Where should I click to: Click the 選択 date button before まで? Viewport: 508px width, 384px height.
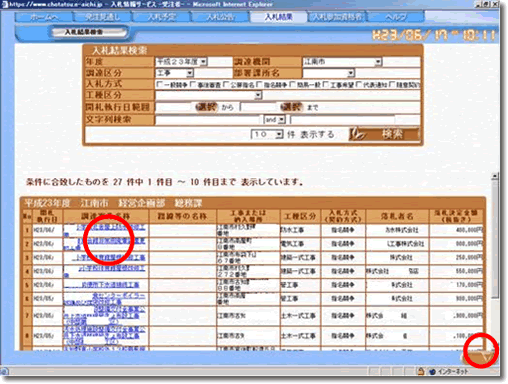pyautogui.click(x=292, y=107)
